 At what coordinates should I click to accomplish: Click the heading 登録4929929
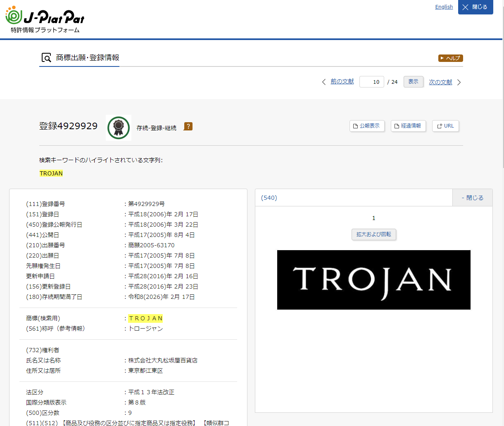[x=68, y=126]
